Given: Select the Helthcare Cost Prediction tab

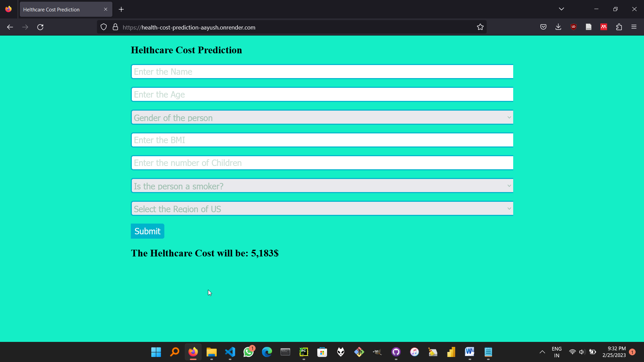Looking at the screenshot, I should pos(60,9).
